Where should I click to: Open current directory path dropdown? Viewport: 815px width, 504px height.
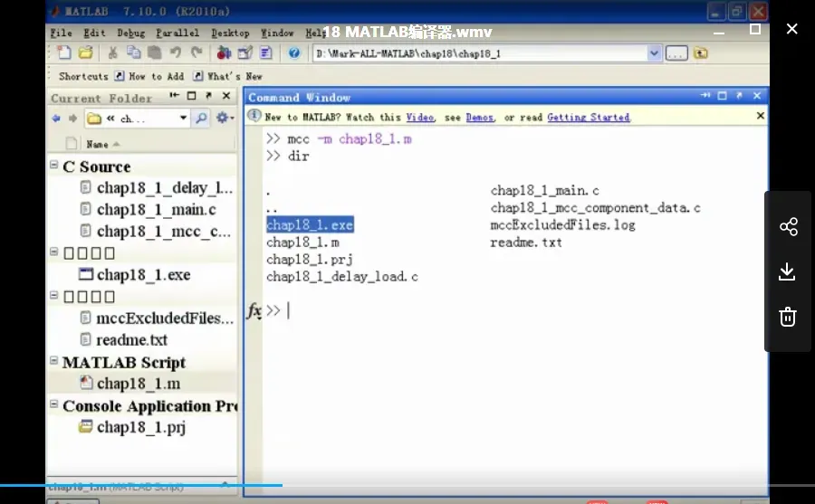click(654, 53)
